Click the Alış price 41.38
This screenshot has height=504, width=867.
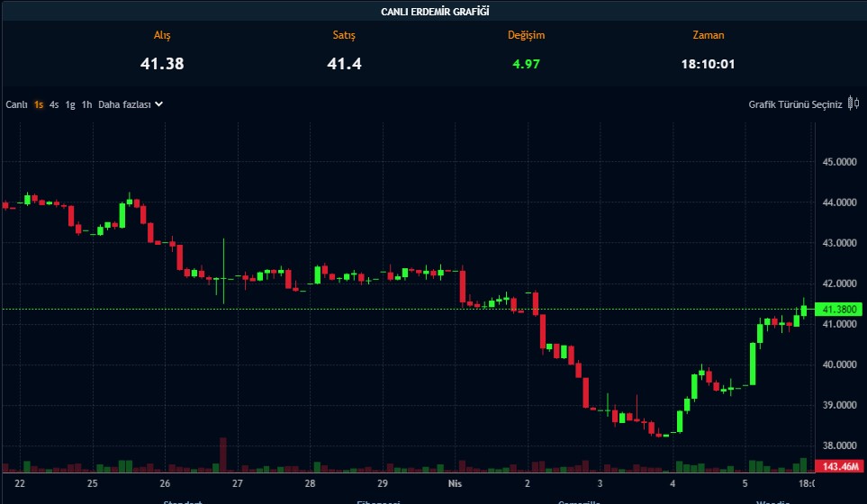coord(162,64)
